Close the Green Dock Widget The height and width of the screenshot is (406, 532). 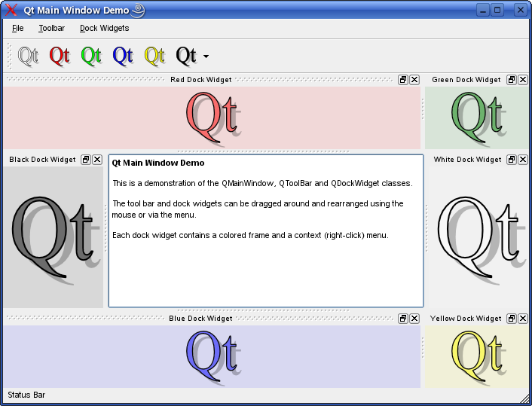click(523, 80)
